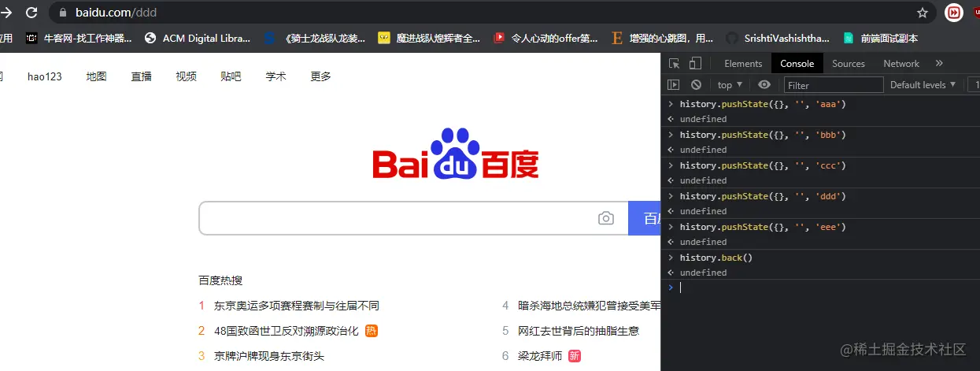Open 视频 in the Baidu nav
This screenshot has width=980, height=371.
click(186, 76)
